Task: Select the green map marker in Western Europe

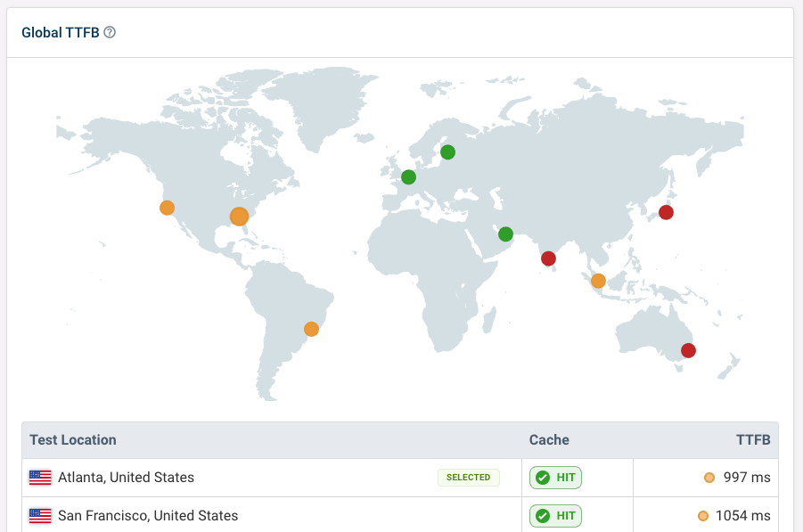Action: pos(409,177)
